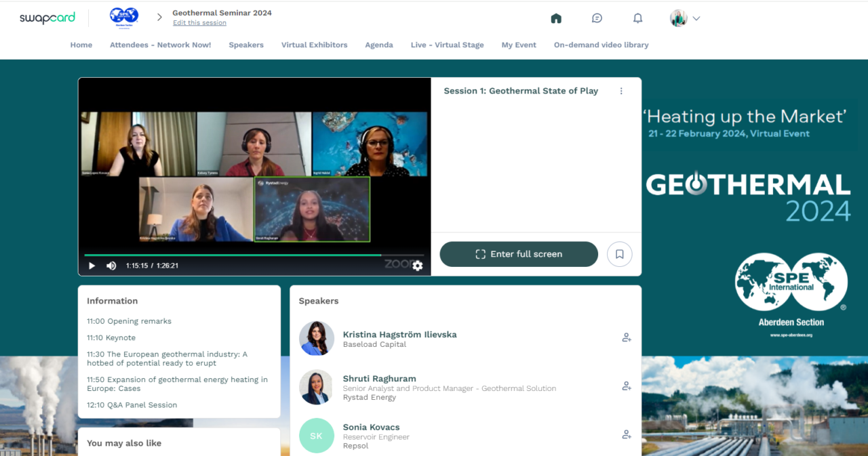868x456 pixels.
Task: Expand the profile dropdown chevron
Action: (696, 18)
